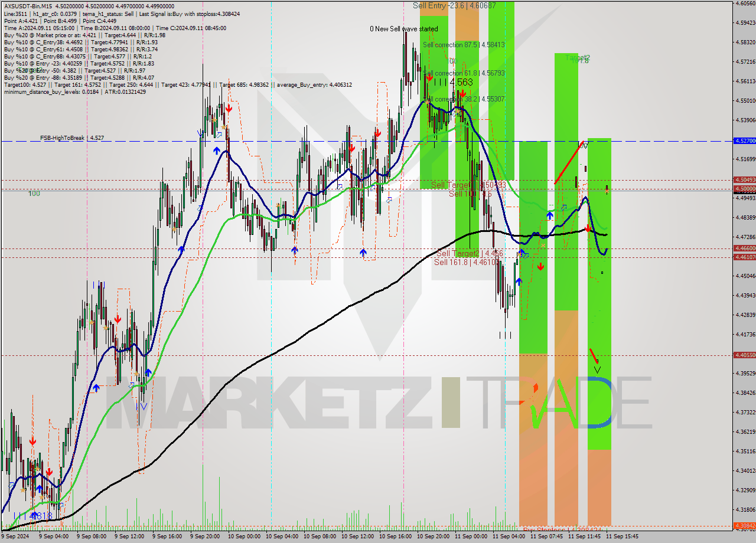756x543 pixels.
Task: Click the 'Sell Target1 | 4.50493' label
Action: tap(468, 185)
